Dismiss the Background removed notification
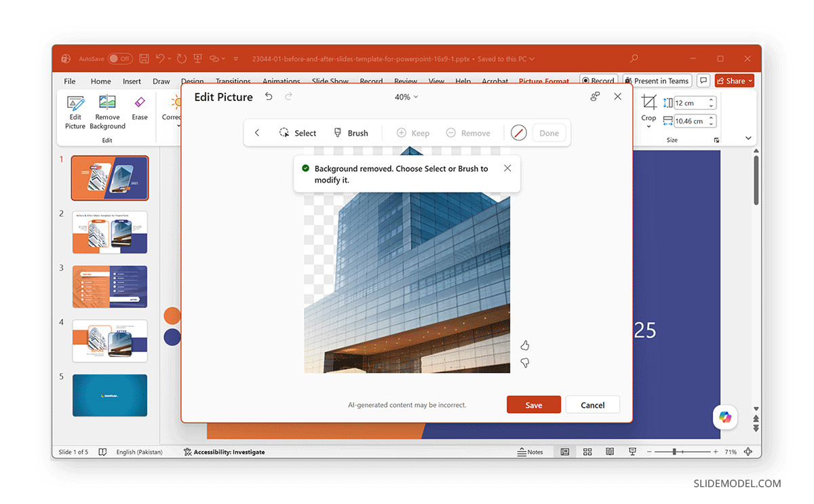Image resolution: width=814 pixels, height=504 pixels. [507, 168]
